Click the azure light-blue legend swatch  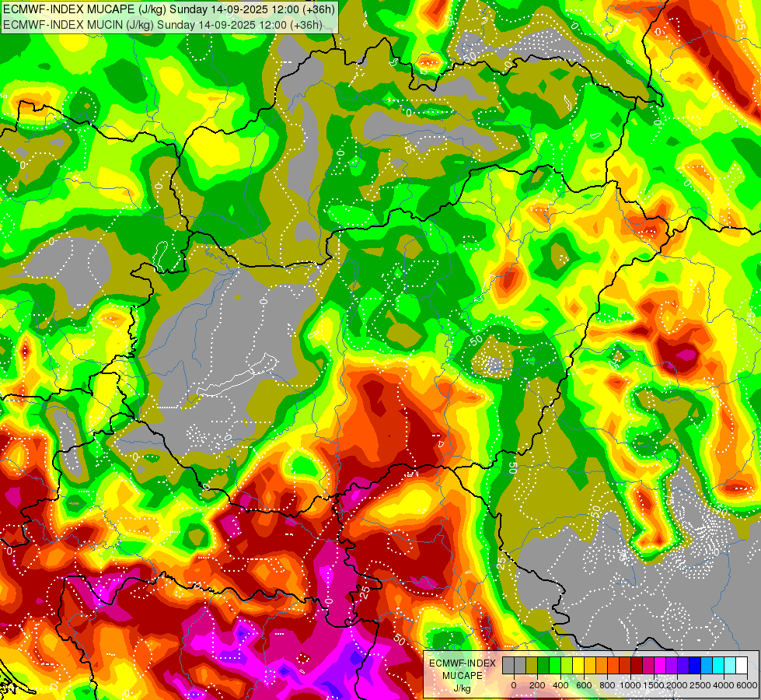(x=707, y=665)
